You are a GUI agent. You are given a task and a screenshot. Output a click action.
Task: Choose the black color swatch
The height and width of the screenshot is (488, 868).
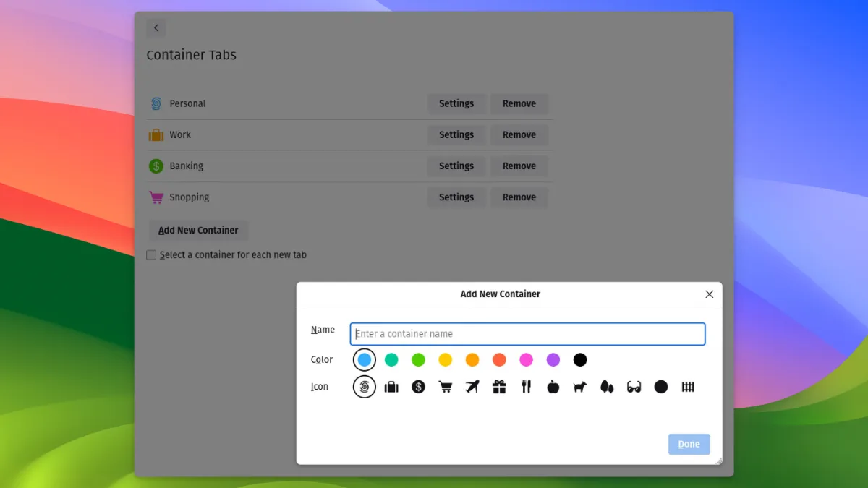coord(580,359)
